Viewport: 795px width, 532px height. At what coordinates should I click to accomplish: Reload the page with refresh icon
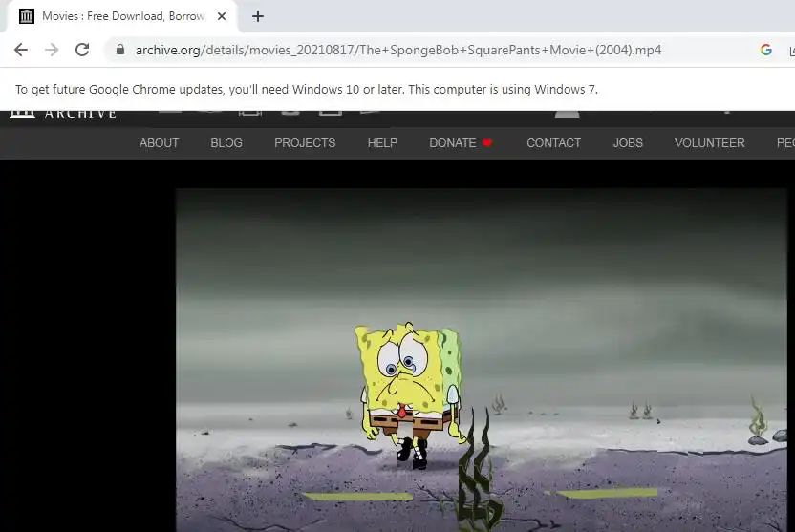click(82, 50)
